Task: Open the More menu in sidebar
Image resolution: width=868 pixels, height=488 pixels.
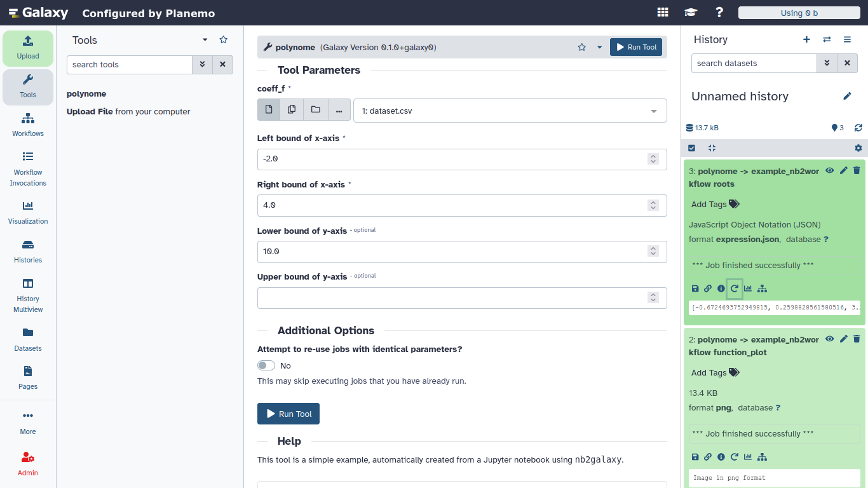Action: coord(28,422)
